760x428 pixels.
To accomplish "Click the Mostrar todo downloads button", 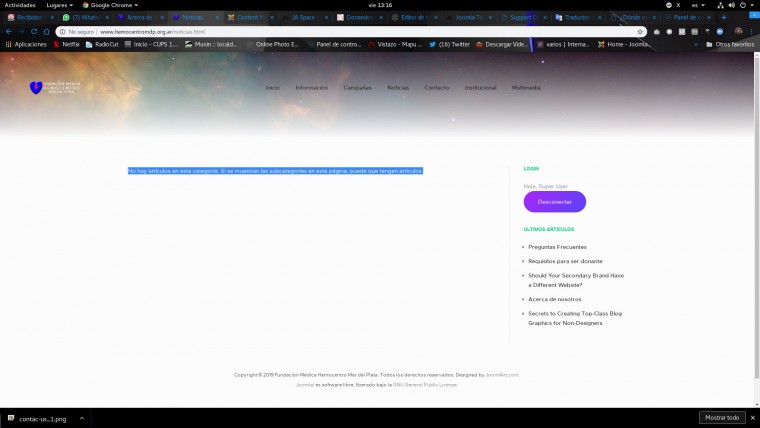I will click(722, 417).
